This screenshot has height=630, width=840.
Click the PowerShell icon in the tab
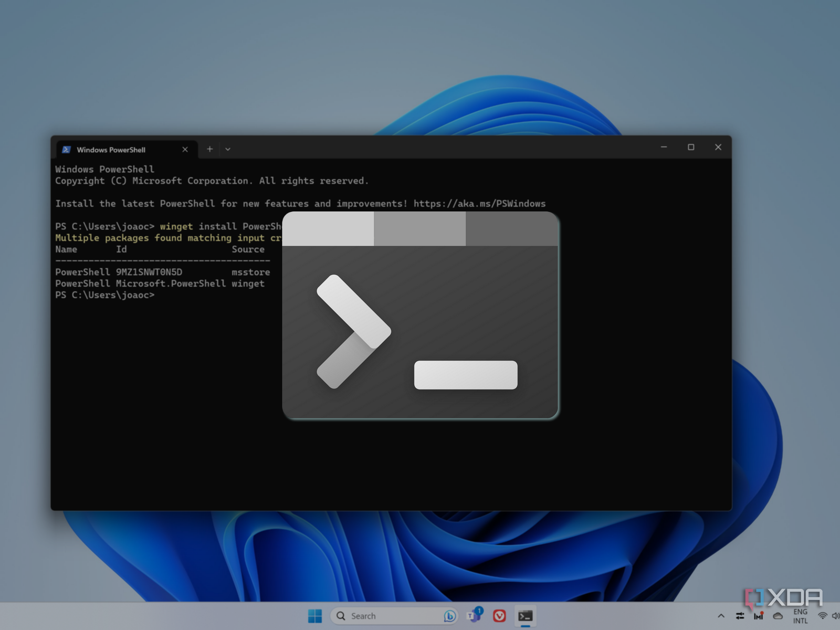[66, 150]
